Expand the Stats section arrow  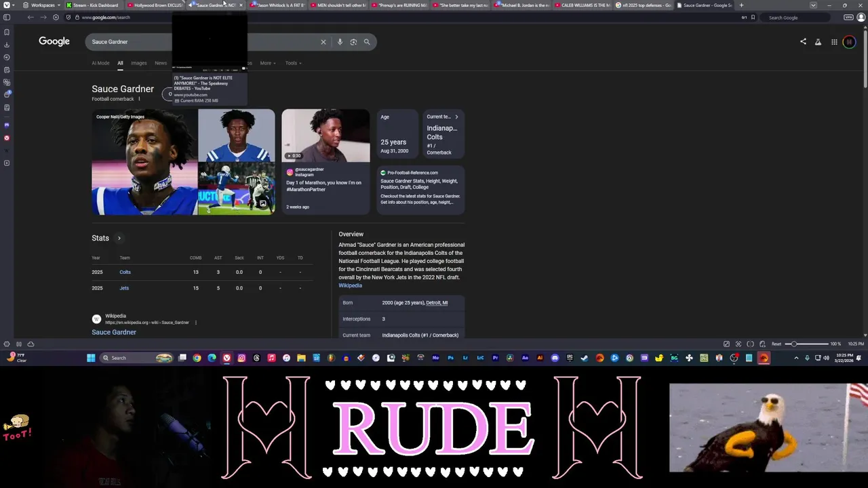[x=119, y=239]
